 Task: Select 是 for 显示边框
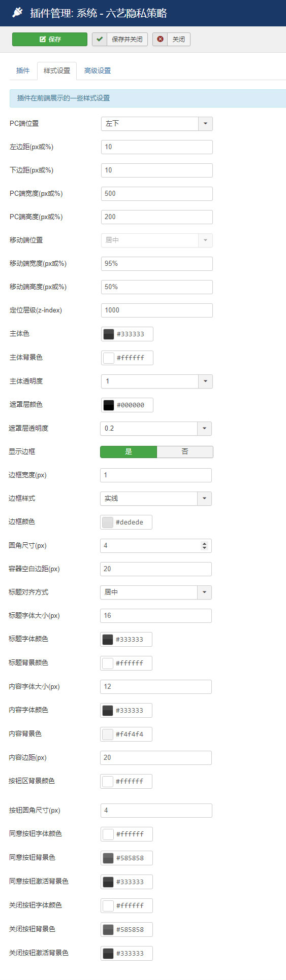pyautogui.click(x=129, y=451)
